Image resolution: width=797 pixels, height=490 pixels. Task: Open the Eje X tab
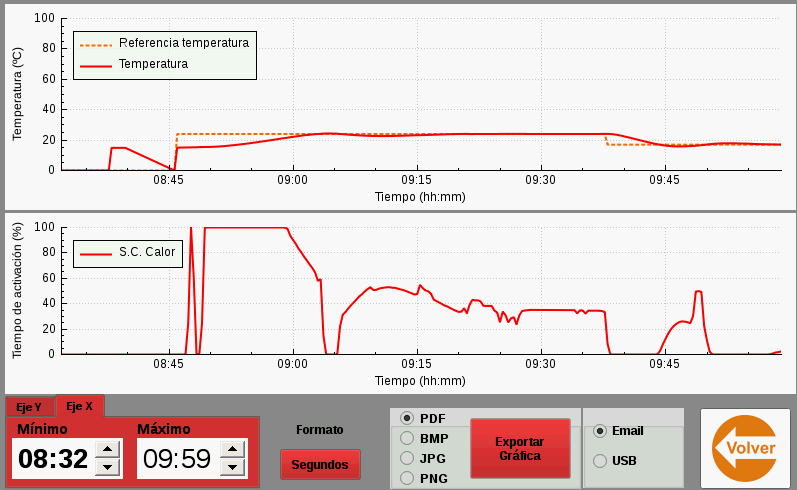[x=79, y=406]
